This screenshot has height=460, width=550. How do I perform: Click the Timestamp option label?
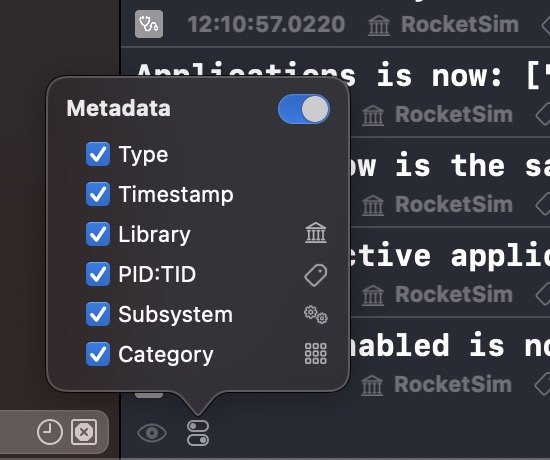tap(176, 194)
